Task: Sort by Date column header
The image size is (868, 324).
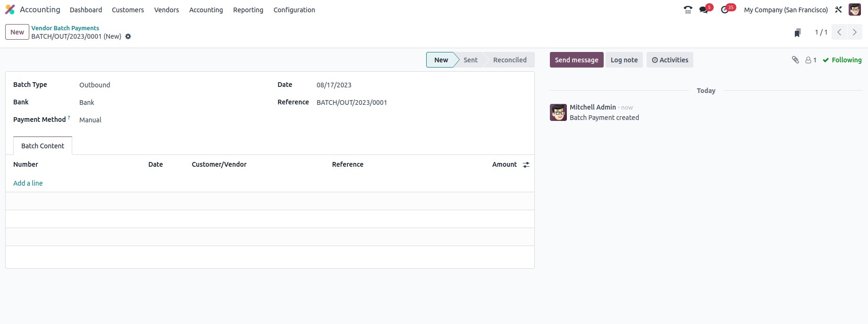Action: pyautogui.click(x=155, y=164)
